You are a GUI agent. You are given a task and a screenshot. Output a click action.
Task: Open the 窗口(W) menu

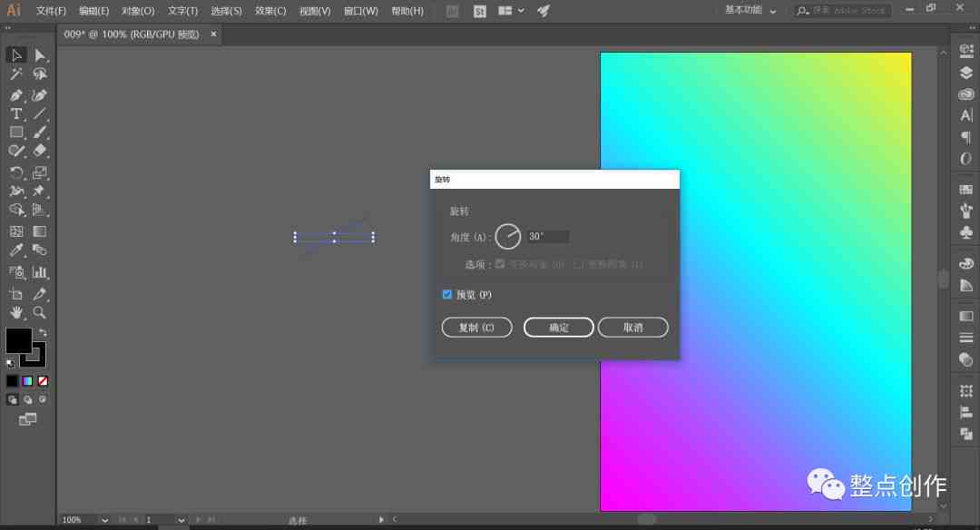tap(360, 11)
